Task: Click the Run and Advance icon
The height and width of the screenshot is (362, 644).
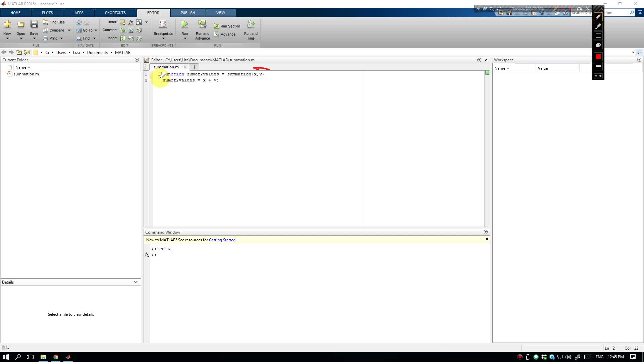Action: pyautogui.click(x=202, y=24)
